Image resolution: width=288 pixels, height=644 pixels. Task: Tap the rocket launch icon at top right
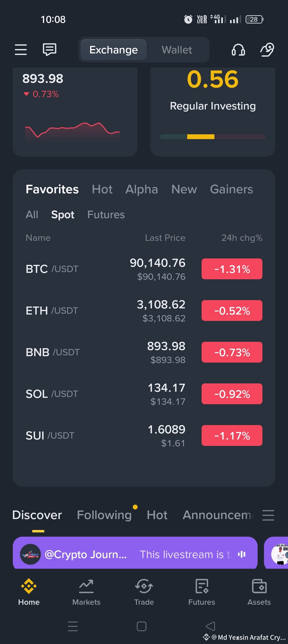[267, 50]
